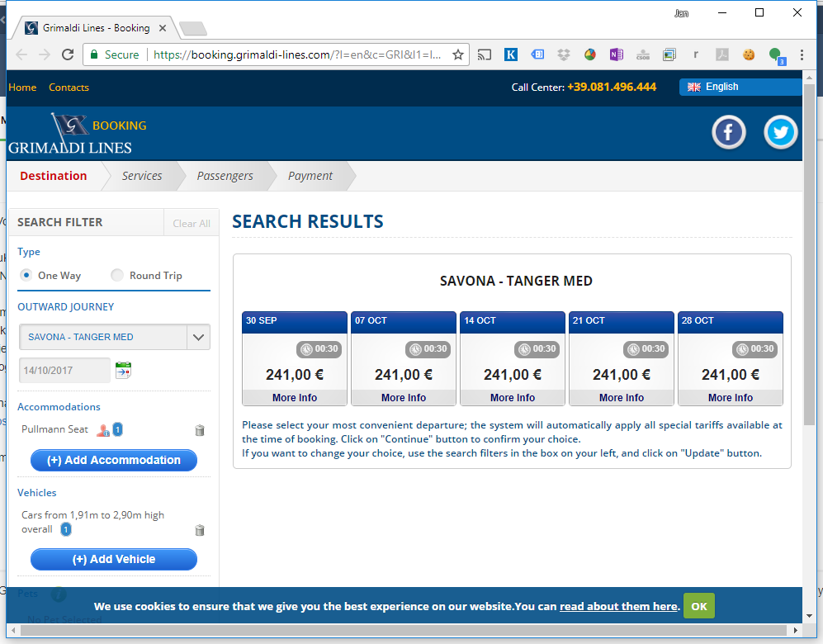Select One Way trip type
823x644 pixels.
click(26, 275)
